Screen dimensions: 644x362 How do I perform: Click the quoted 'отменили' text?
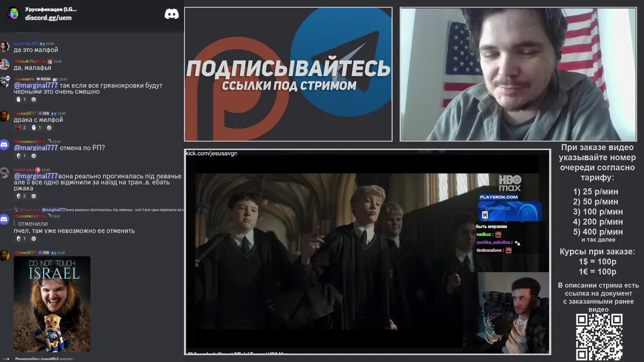33,224
